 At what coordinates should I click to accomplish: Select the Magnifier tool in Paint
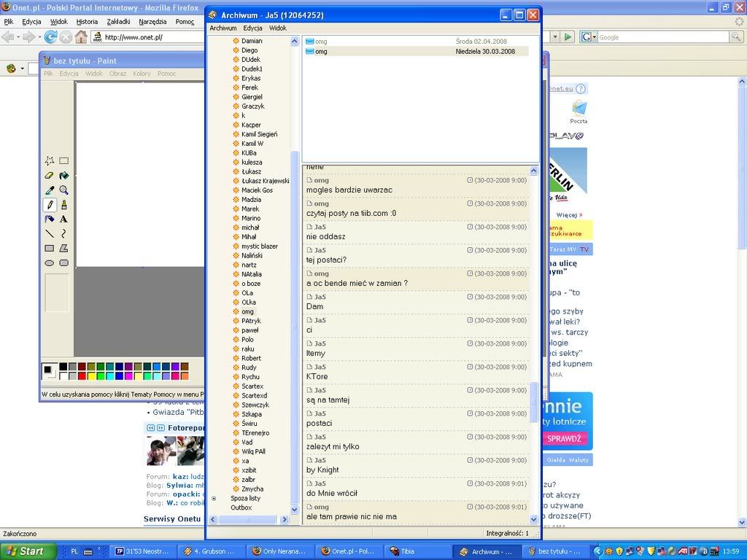64,190
